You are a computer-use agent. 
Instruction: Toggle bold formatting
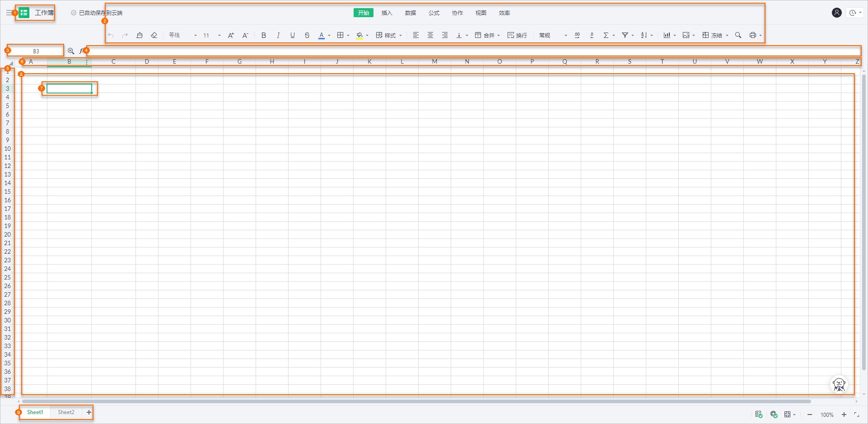pyautogui.click(x=264, y=35)
